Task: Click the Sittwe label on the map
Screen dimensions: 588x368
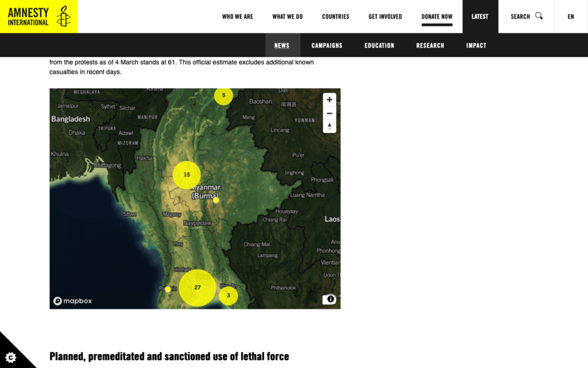Action: point(129,214)
